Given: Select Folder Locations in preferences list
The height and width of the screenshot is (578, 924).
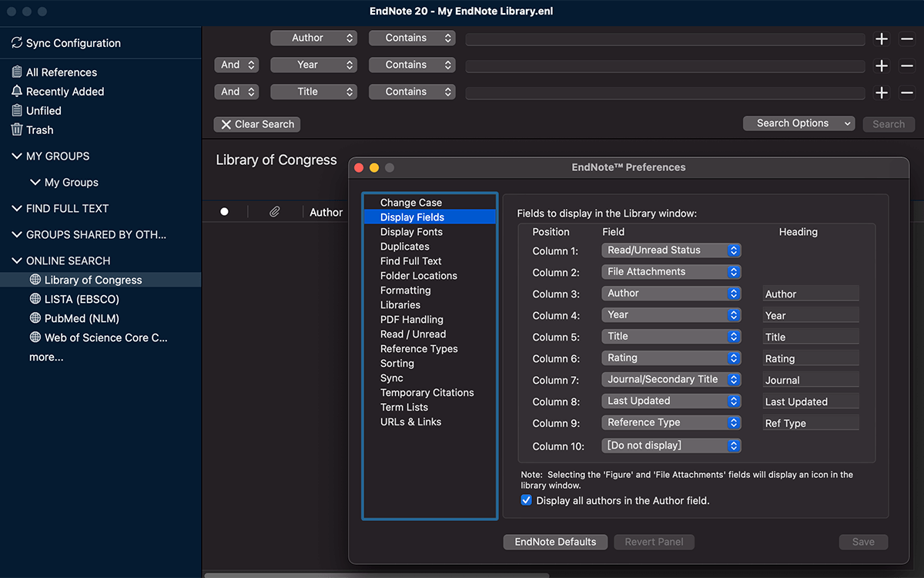Looking at the screenshot, I should (430, 276).
